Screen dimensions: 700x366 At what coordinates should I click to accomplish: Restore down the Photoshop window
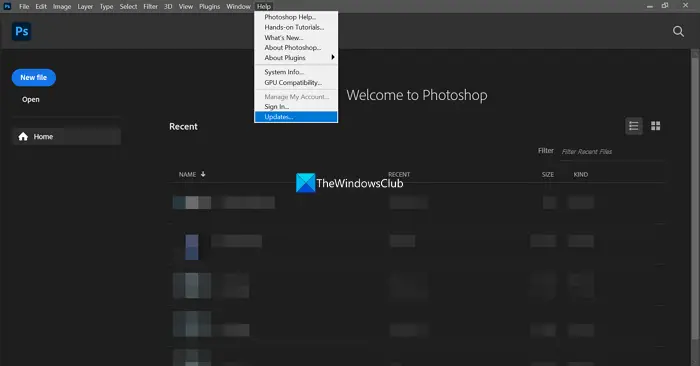[x=665, y=6]
